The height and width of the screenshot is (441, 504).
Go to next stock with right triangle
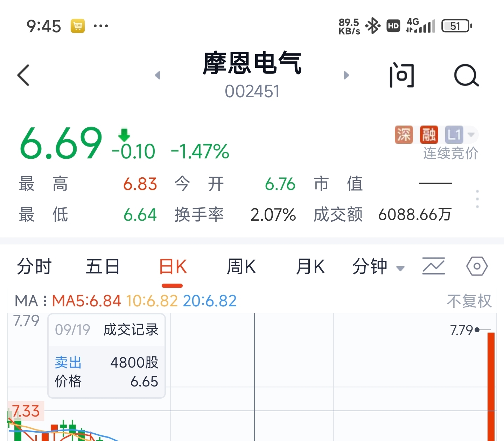[x=346, y=75]
